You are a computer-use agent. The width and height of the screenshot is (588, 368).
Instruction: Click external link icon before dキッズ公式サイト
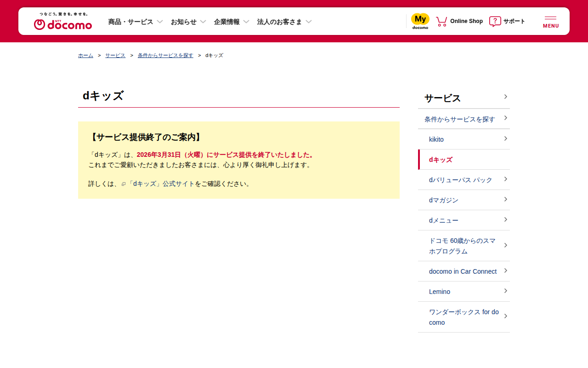[x=124, y=184]
